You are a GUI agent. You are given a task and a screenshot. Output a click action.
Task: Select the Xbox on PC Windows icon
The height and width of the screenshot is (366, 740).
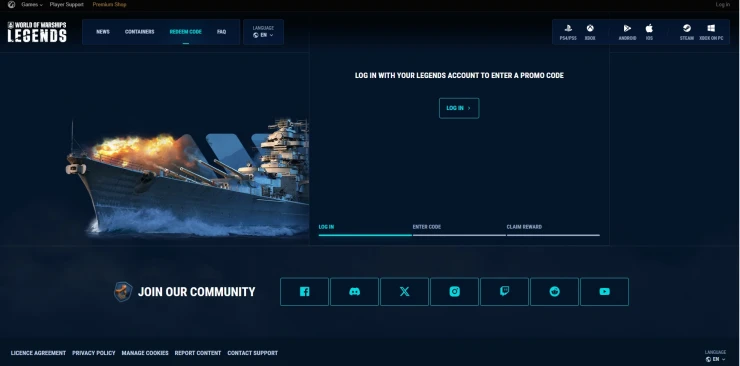[711, 32]
